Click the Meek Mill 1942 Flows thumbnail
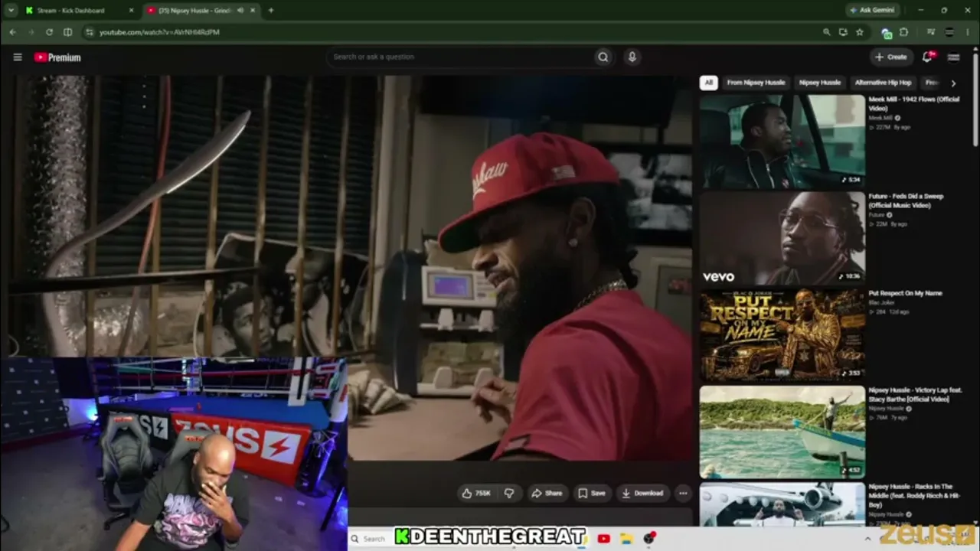 pyautogui.click(x=782, y=140)
